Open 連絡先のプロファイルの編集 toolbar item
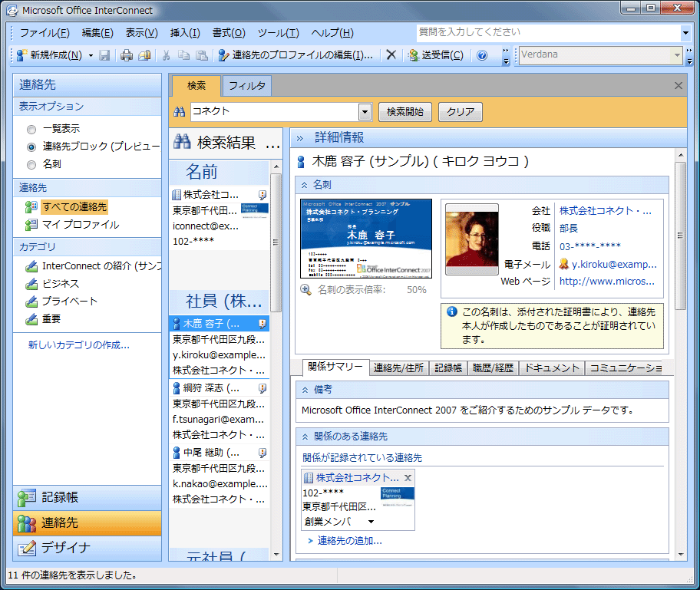The height and width of the screenshot is (590, 700). [x=296, y=55]
